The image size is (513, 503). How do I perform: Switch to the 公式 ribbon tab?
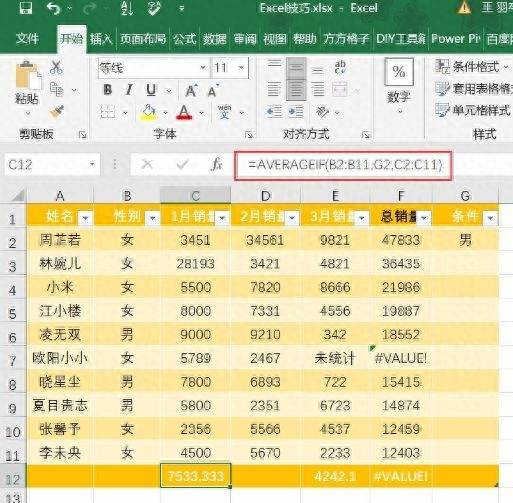tap(184, 39)
